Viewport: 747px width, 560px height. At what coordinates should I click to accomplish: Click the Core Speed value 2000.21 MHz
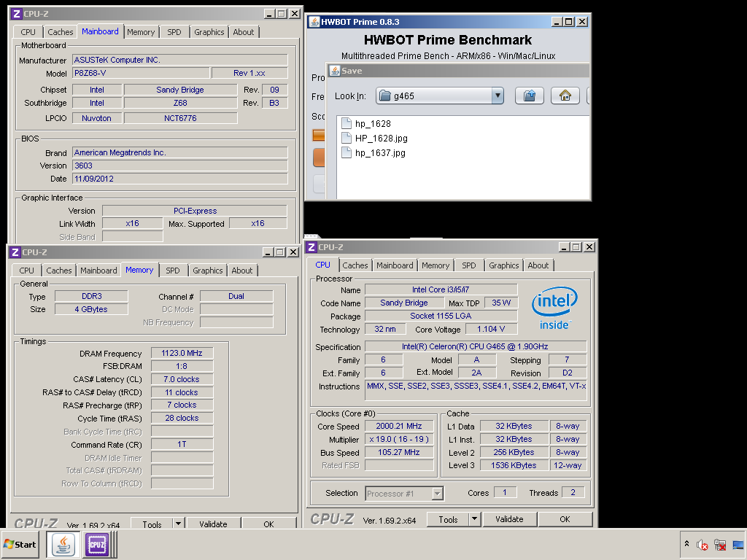[399, 426]
